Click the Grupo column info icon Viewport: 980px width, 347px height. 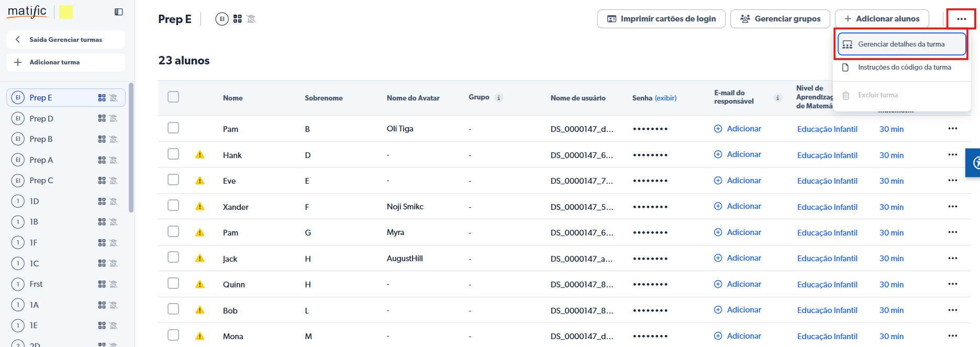pos(499,98)
